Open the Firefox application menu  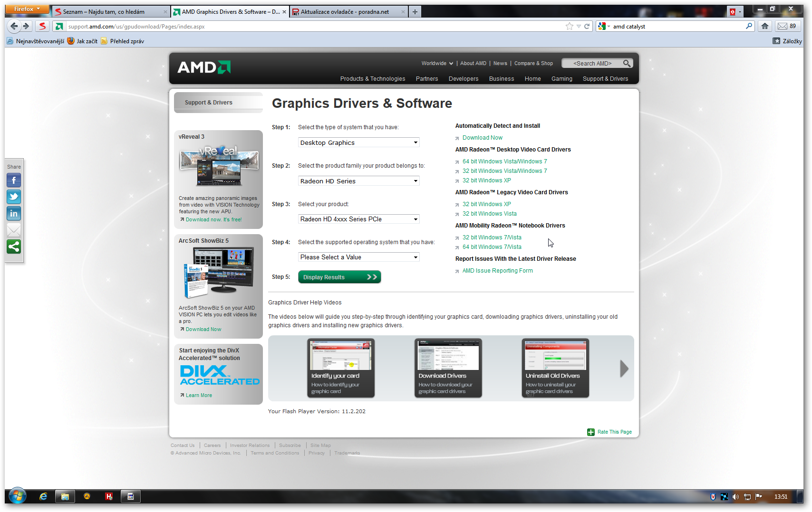pyautogui.click(x=27, y=9)
